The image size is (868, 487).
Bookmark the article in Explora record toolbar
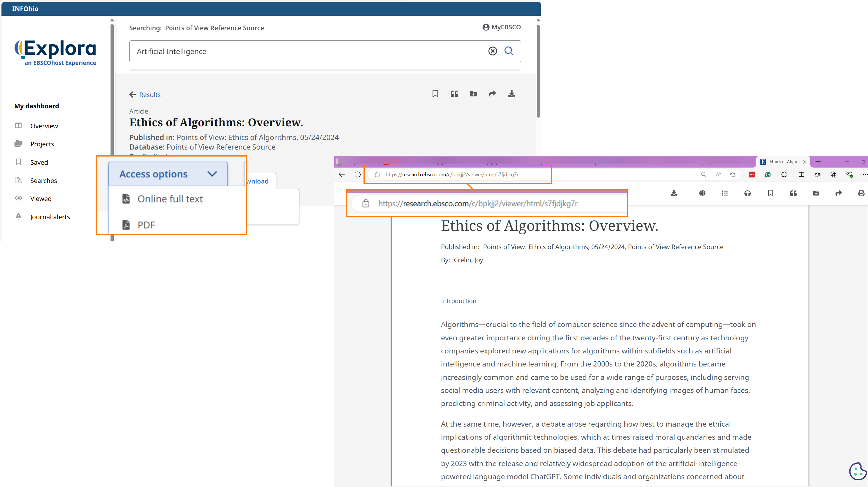[x=435, y=94]
